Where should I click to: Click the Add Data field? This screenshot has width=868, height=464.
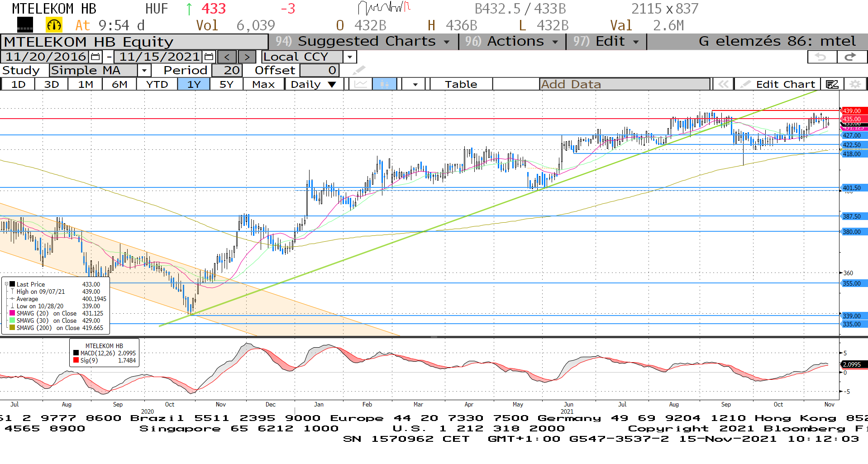[x=625, y=84]
